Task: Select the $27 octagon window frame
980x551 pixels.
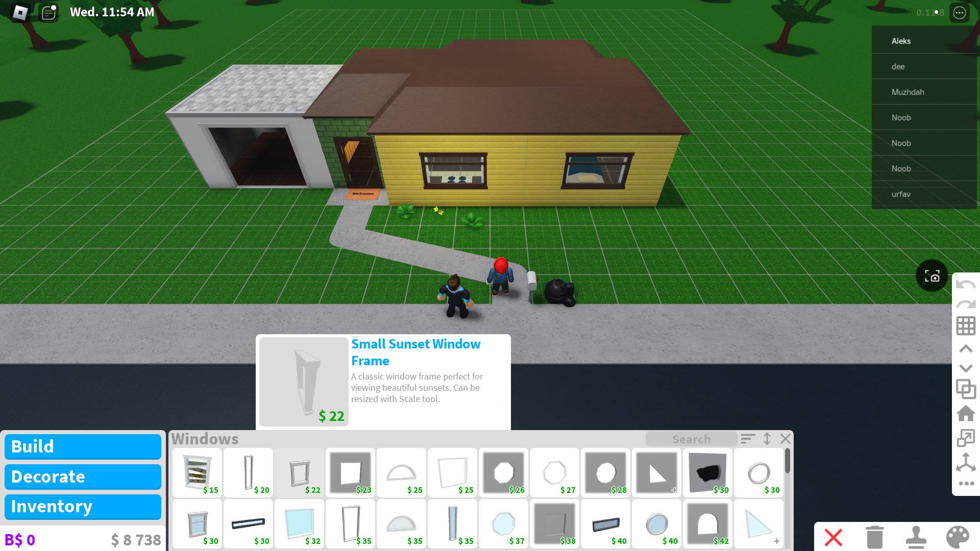Action: click(x=554, y=473)
